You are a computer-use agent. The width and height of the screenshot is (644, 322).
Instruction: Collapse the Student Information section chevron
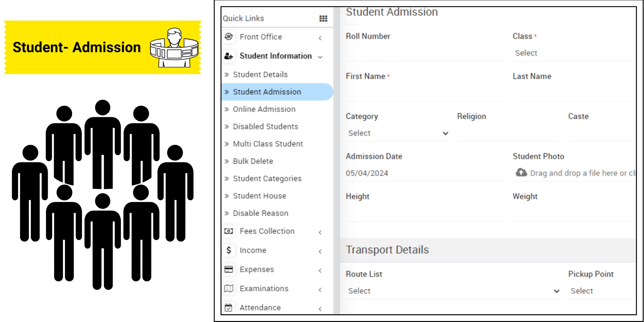(x=320, y=57)
